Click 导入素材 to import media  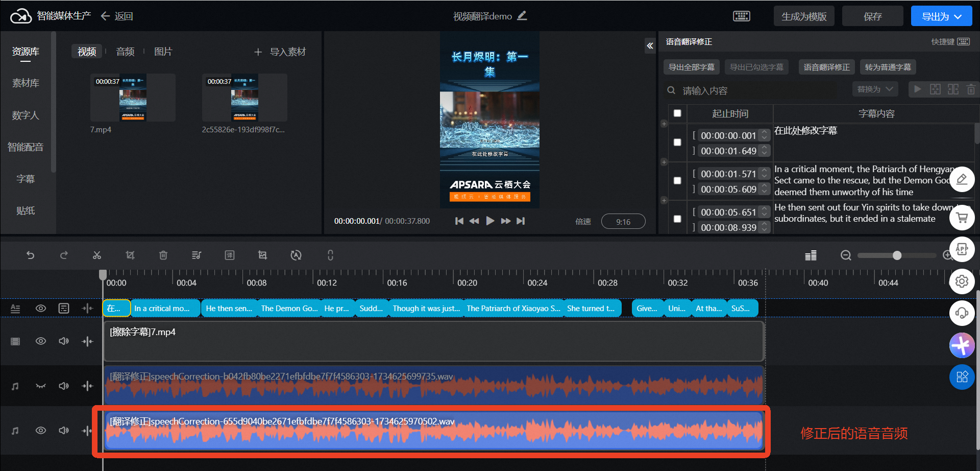click(280, 52)
